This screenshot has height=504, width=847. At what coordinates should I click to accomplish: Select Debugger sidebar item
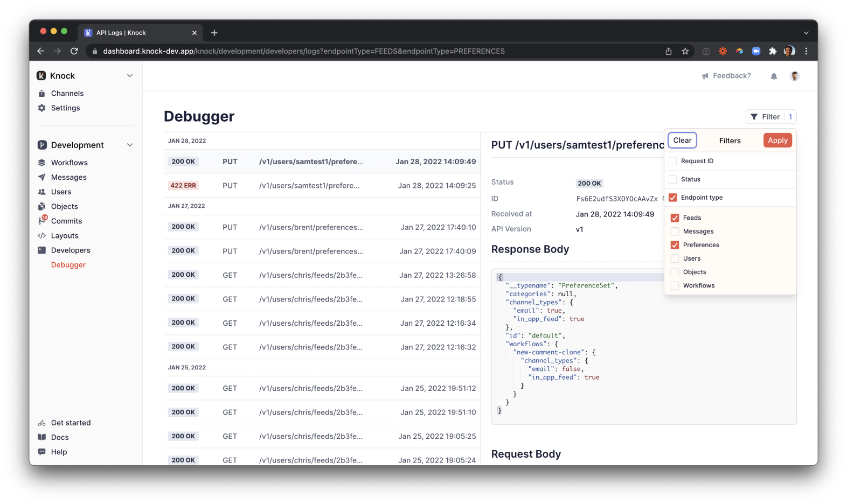click(68, 265)
